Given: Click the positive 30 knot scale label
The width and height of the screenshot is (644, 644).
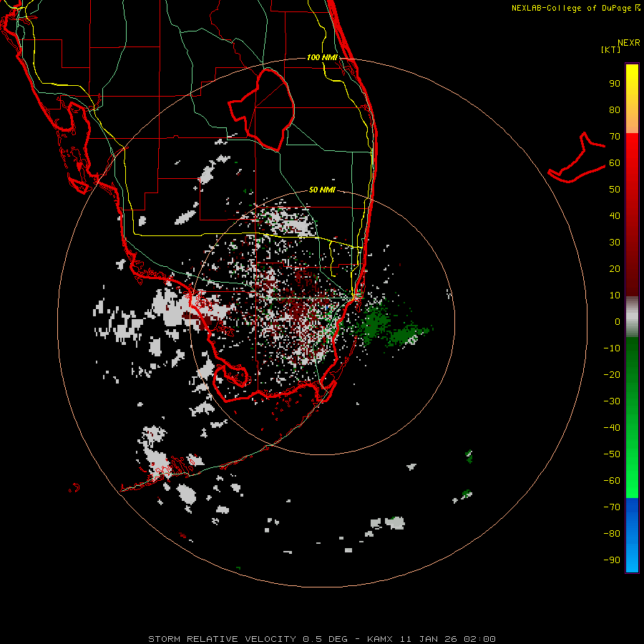Looking at the screenshot, I should click(x=615, y=243).
